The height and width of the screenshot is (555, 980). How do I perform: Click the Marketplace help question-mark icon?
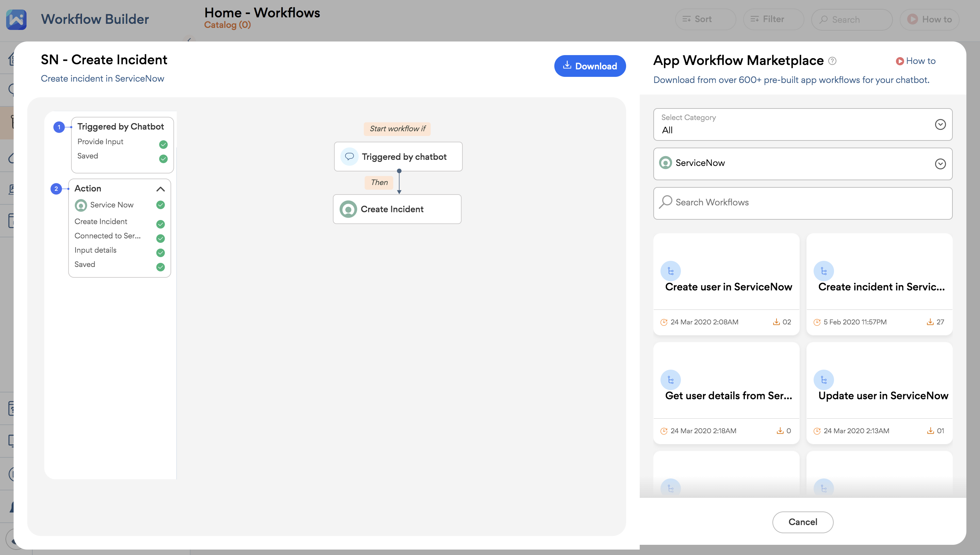point(832,61)
